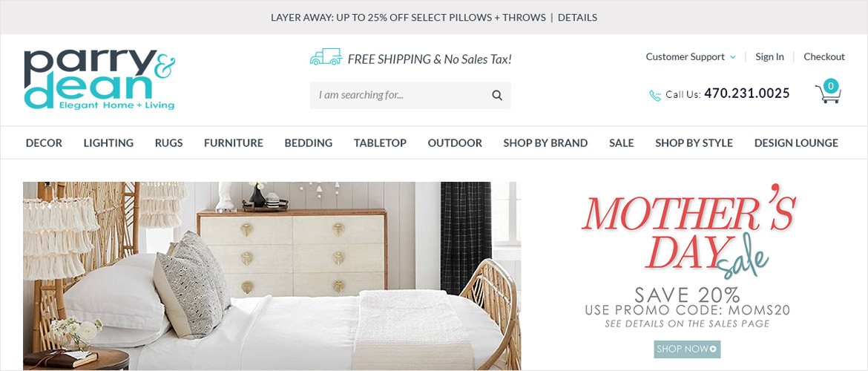The height and width of the screenshot is (371, 868).
Task: Click the phone icon beside Call Us
Action: [x=655, y=95]
